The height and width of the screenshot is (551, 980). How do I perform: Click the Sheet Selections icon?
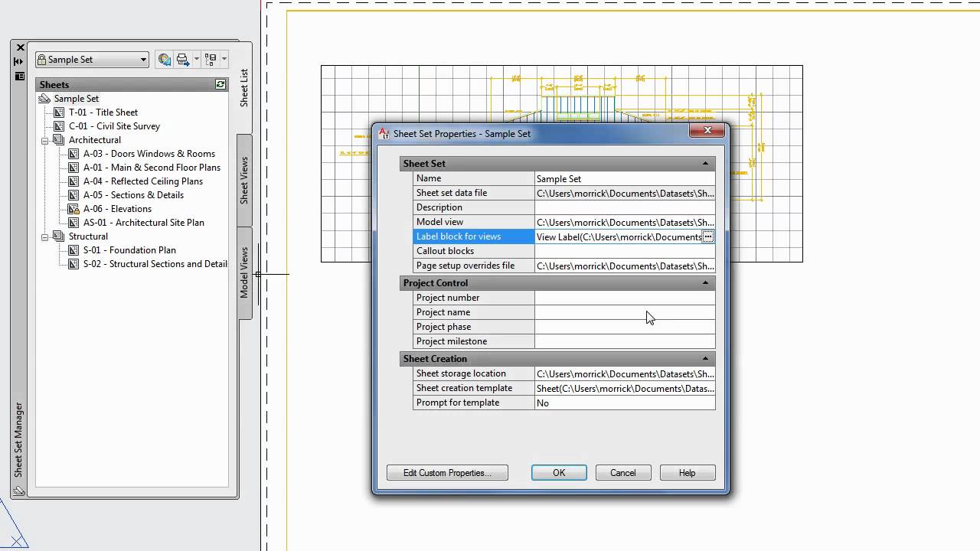[211, 59]
